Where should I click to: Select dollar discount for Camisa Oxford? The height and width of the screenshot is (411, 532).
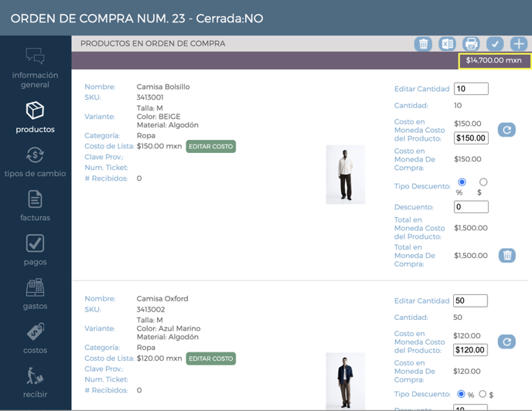pos(483,394)
